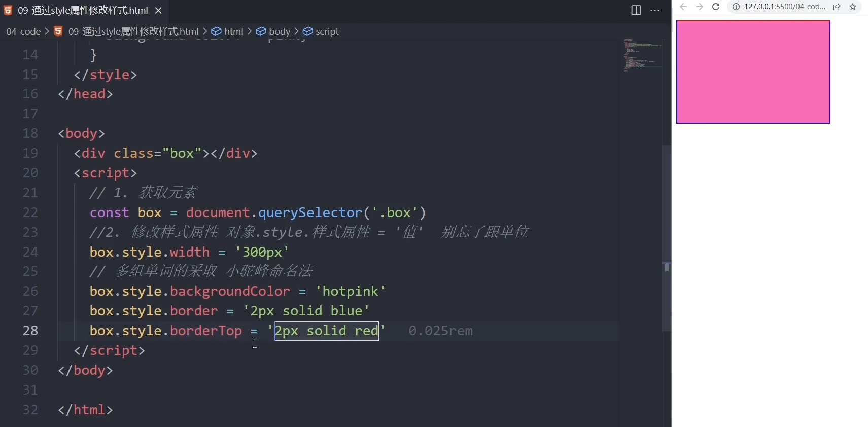Select the 09-通过style属性修改样式.html editor tab

click(x=84, y=10)
